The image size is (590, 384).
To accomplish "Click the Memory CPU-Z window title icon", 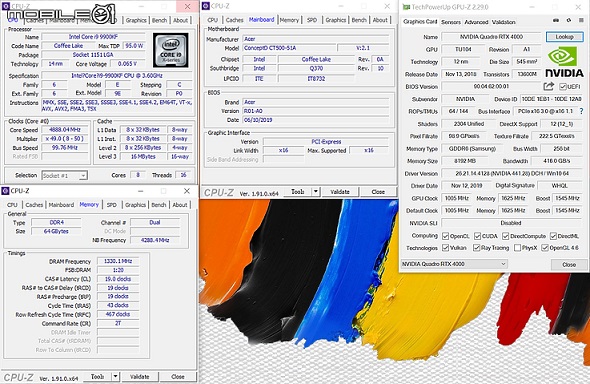I will point(5,191).
